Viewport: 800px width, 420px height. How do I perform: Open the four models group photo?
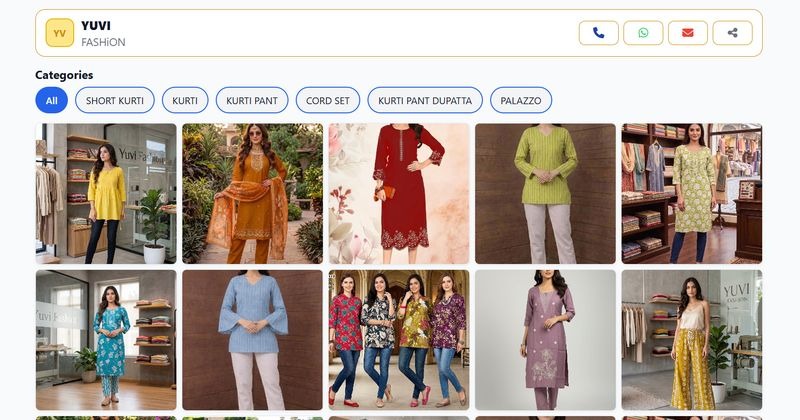pos(399,340)
